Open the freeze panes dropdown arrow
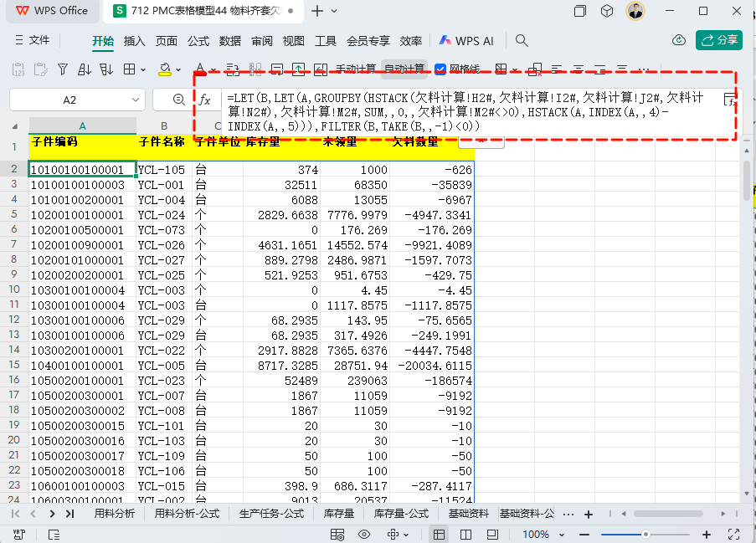The image size is (756, 543). tap(515, 70)
